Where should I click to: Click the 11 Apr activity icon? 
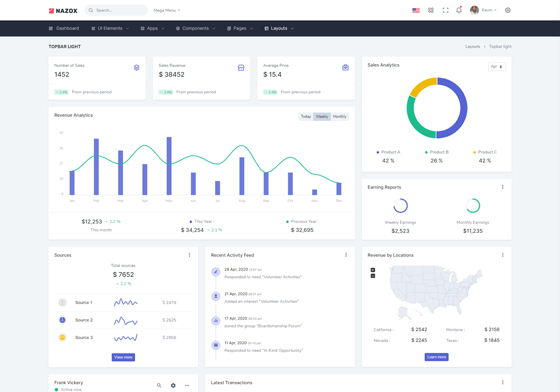[x=215, y=345]
